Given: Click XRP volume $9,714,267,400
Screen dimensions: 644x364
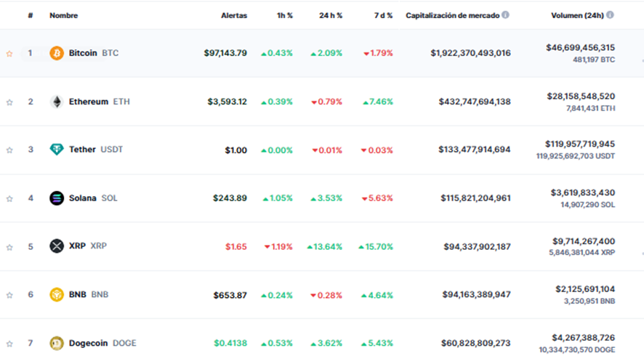Looking at the screenshot, I should 584,241.
